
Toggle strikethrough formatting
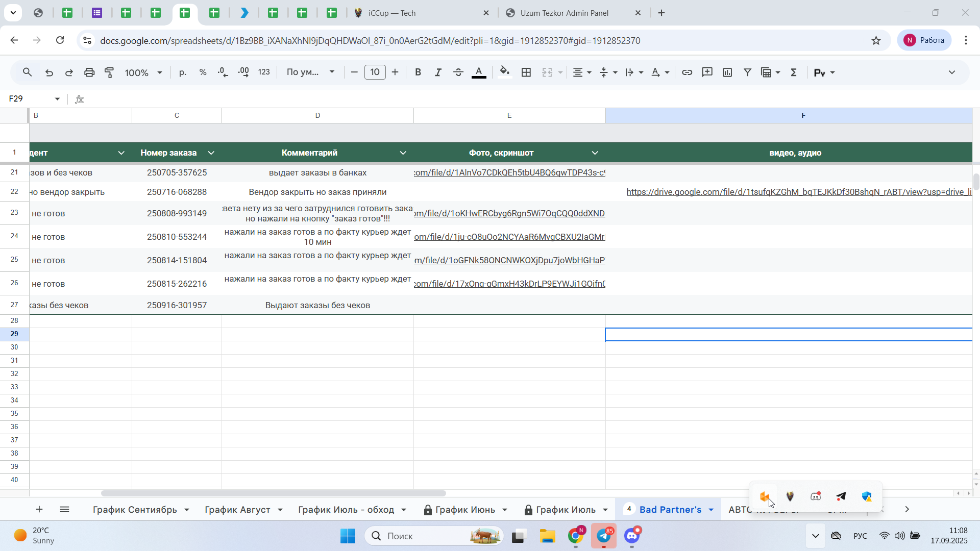tap(458, 72)
